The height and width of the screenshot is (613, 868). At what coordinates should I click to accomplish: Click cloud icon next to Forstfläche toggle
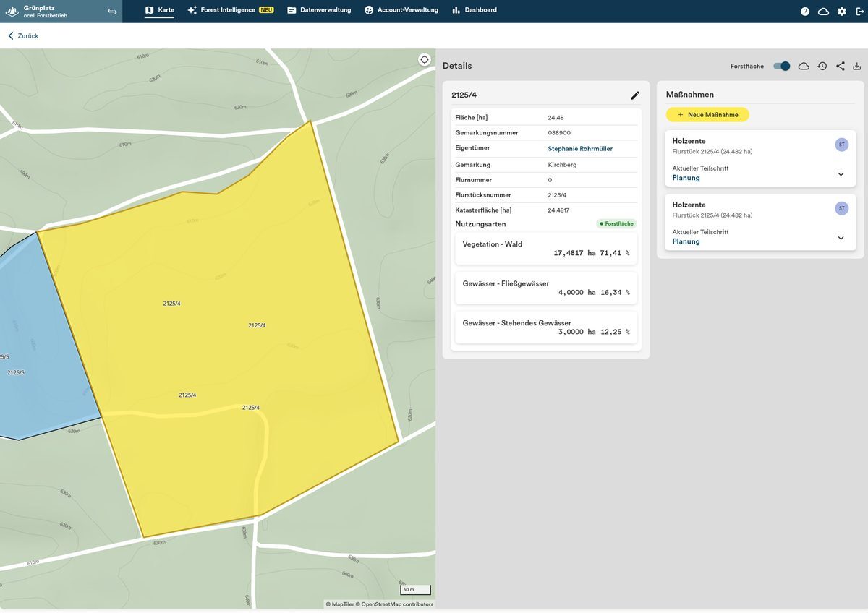pos(804,66)
